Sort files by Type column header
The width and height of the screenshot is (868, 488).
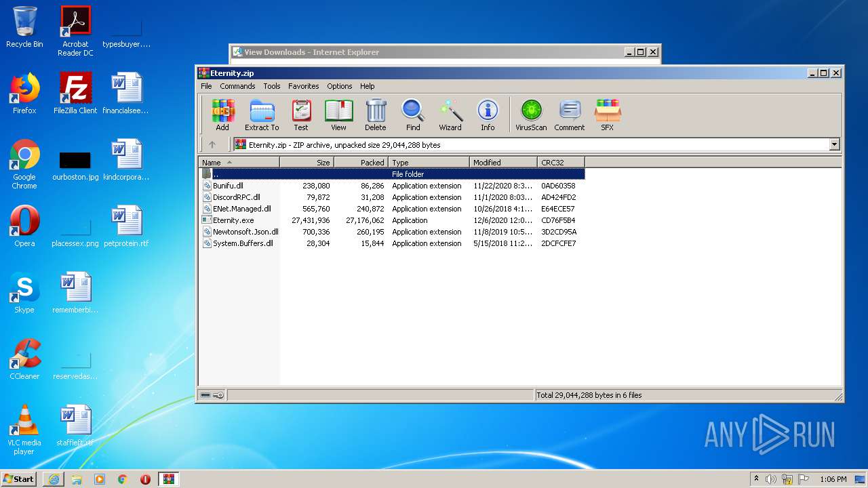429,163
